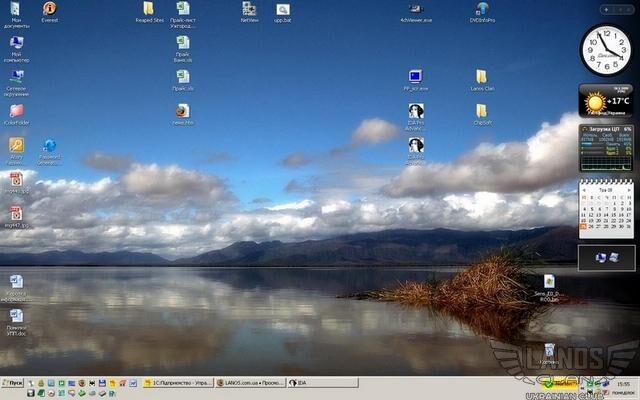This screenshot has width=640, height=400.
Task: Click the CPU load monitor gadget
Action: (605, 142)
